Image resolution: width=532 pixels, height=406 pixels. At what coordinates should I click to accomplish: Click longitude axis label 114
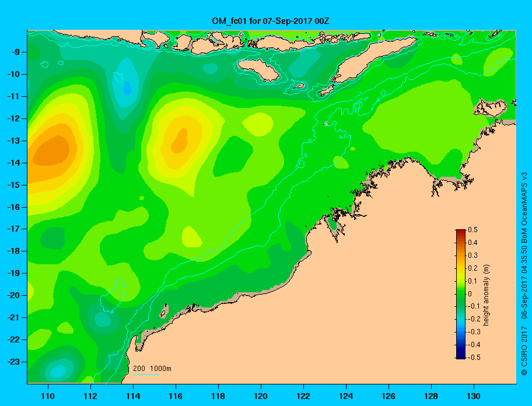(133, 396)
